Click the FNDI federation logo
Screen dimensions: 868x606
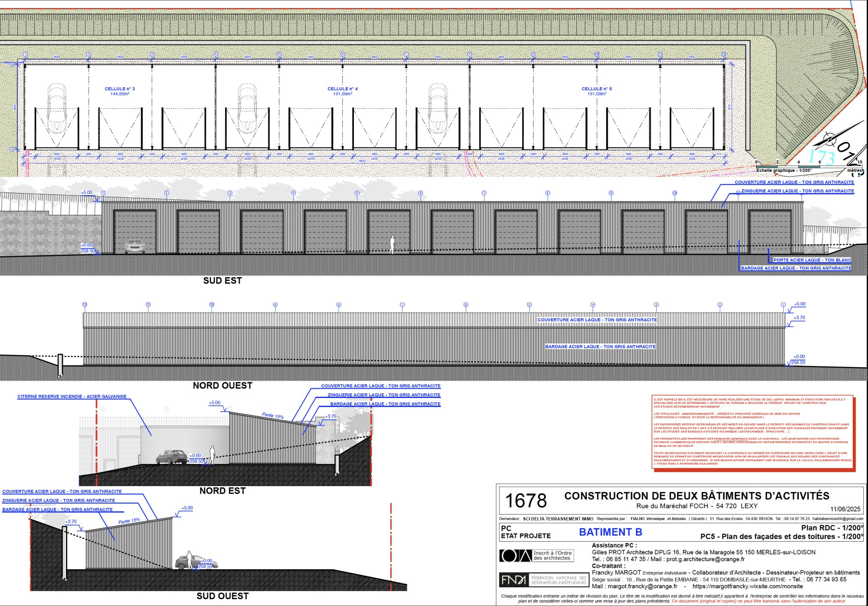coord(544,580)
